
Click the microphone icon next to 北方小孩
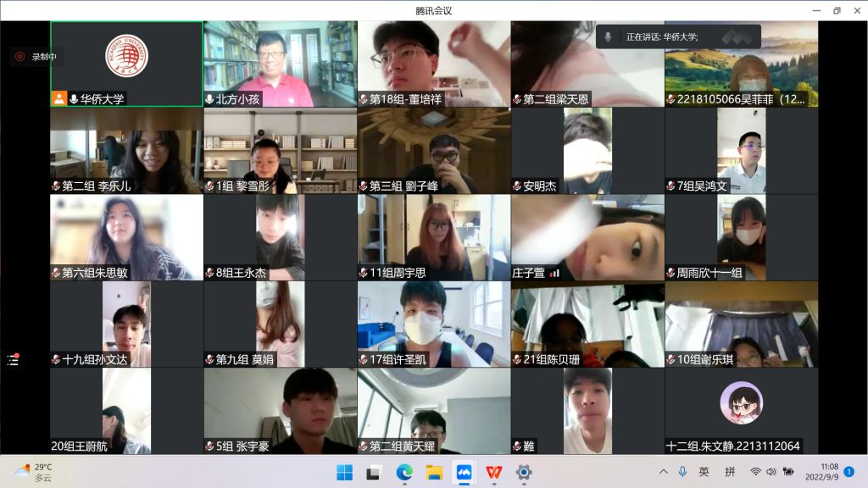click(x=209, y=99)
